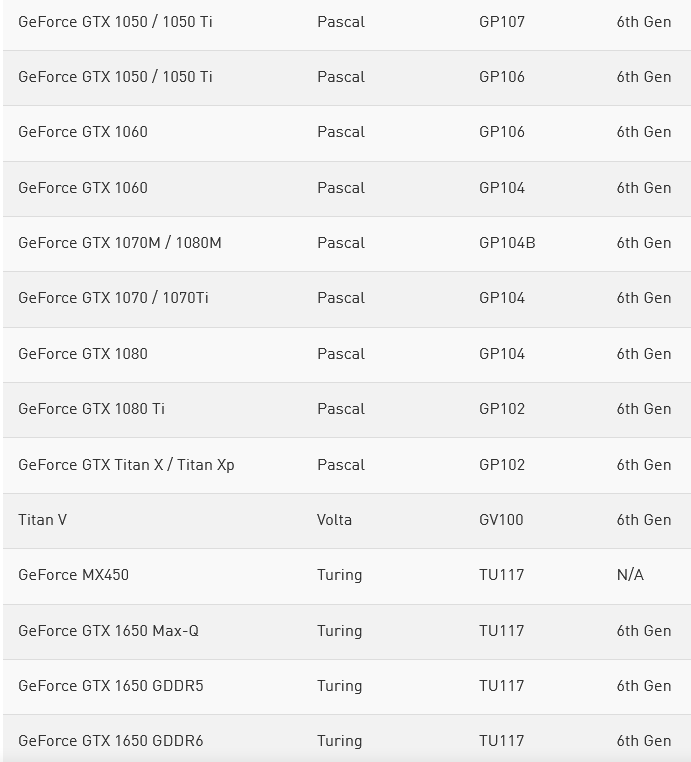Click the GeForce MX450 cell
691x762 pixels.
pyautogui.click(x=73, y=575)
